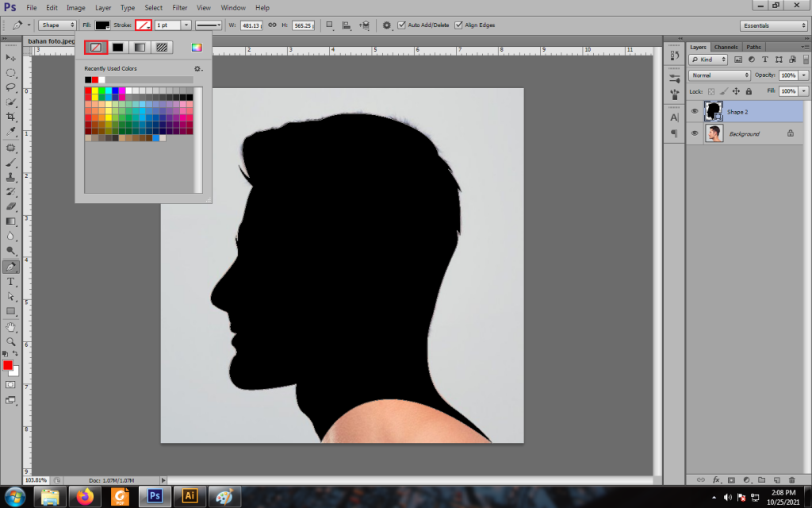Expand the Normal blend mode dropdown

pos(718,75)
